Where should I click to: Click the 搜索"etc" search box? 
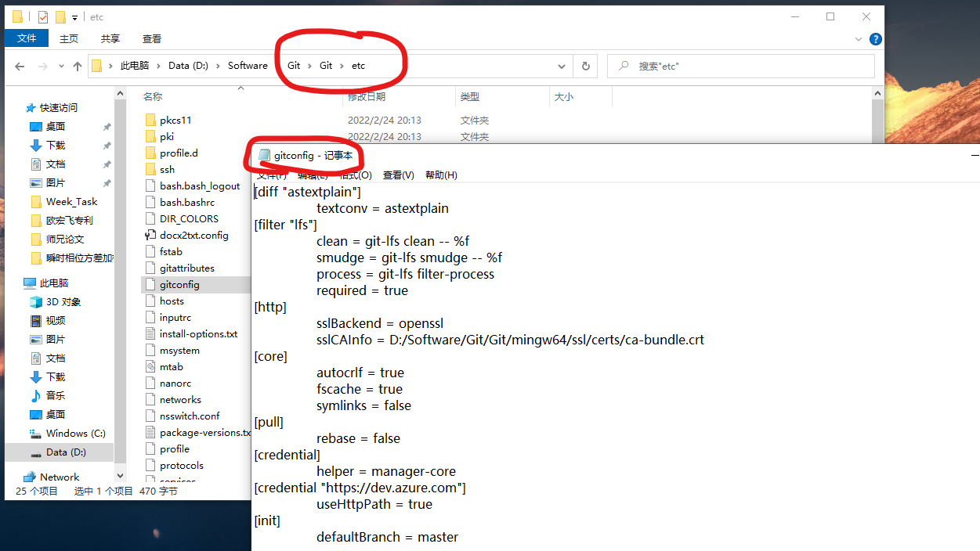[x=741, y=67]
